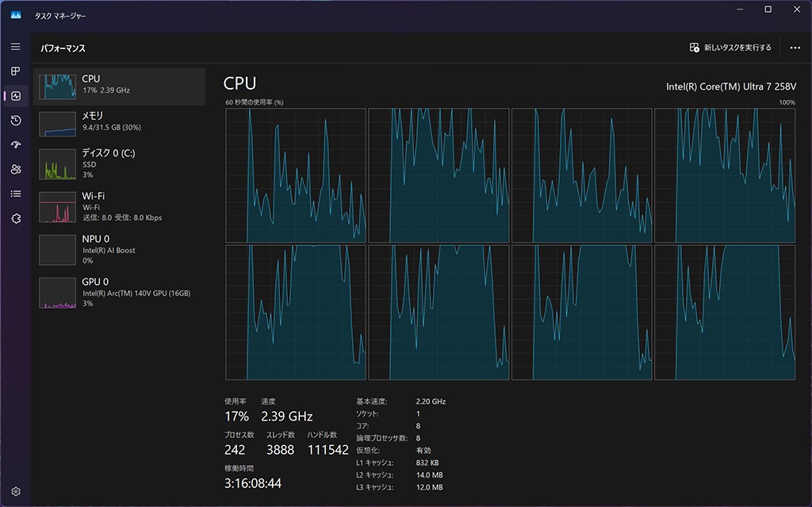The image size is (812, 507).
Task: Select CPU in the performance list
Action: click(119, 86)
